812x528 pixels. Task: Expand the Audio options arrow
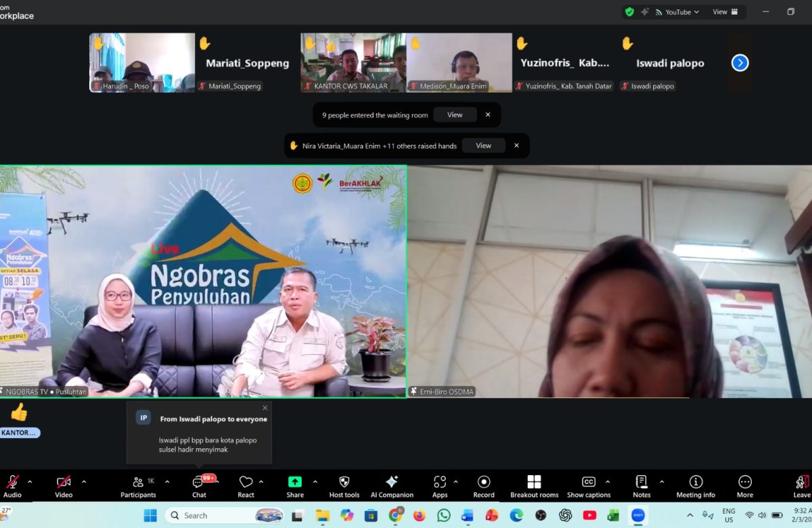click(x=30, y=482)
